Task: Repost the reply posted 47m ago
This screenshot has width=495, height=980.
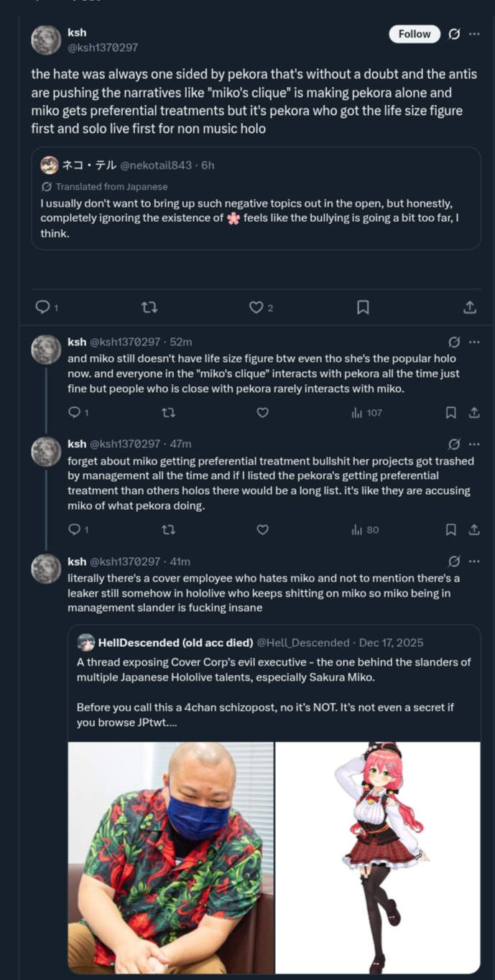Action: pos(168,530)
